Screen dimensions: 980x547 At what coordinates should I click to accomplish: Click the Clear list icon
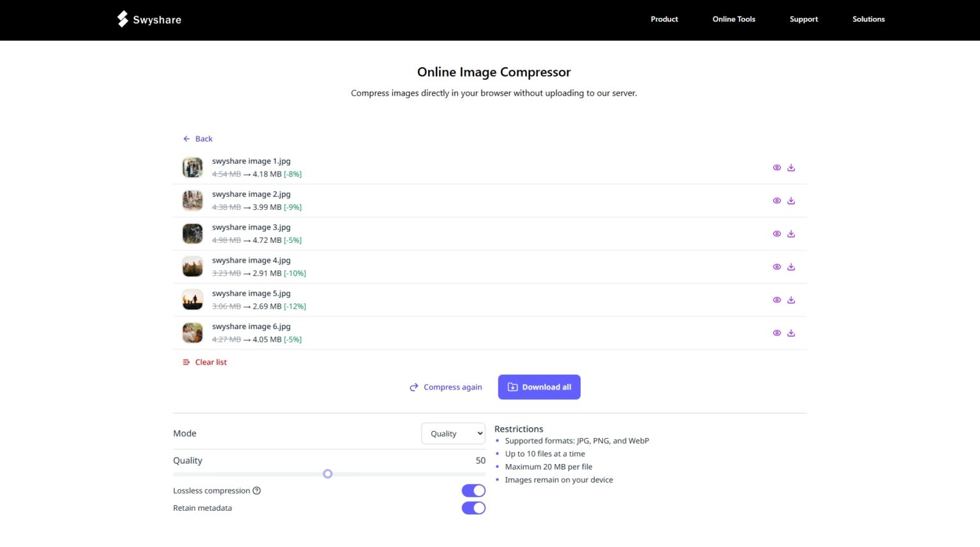[186, 361]
